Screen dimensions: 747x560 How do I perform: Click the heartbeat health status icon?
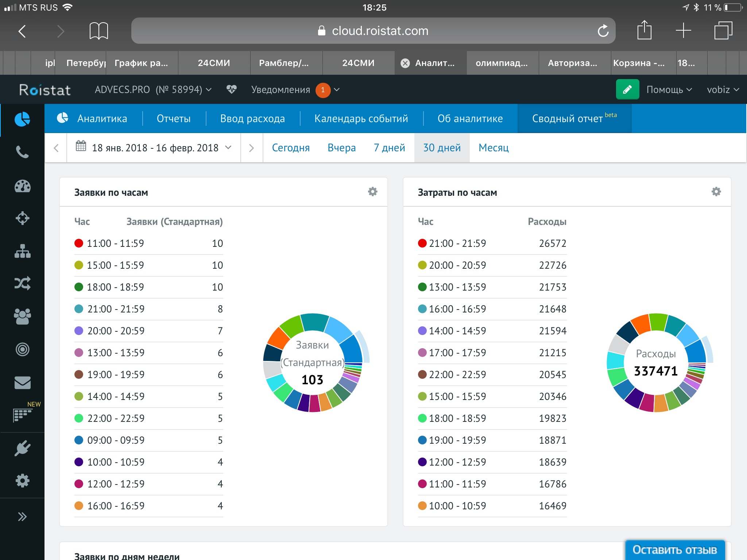click(x=231, y=89)
